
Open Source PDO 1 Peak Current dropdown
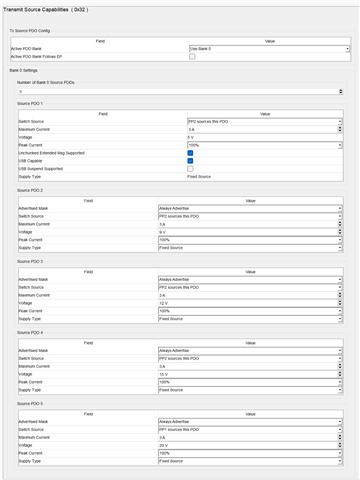pyautogui.click(x=265, y=145)
